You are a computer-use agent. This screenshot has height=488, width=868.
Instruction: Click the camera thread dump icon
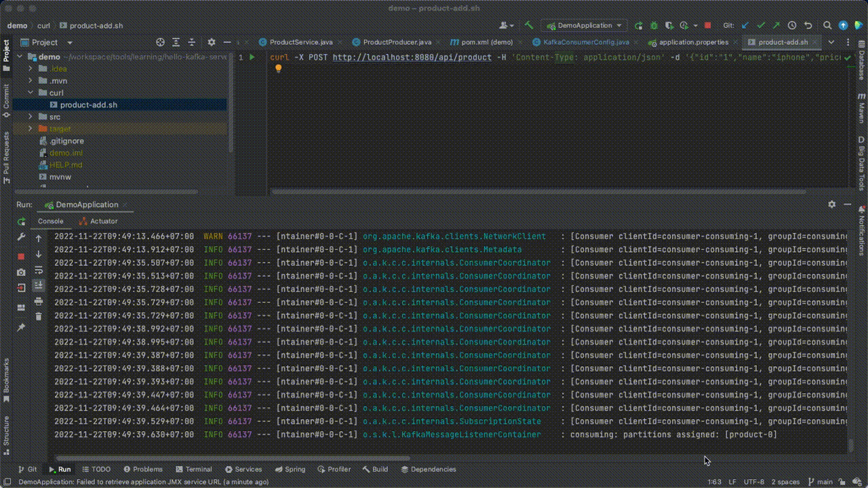pyautogui.click(x=21, y=272)
